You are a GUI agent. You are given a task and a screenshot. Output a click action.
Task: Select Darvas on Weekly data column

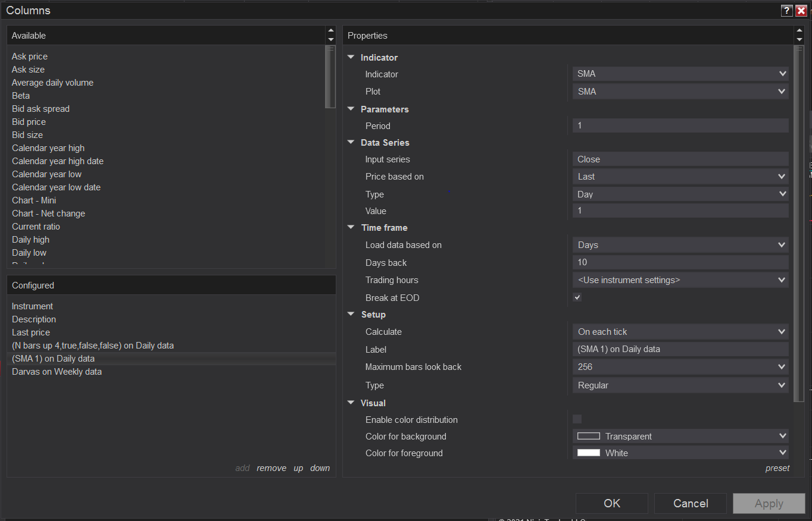(x=57, y=372)
